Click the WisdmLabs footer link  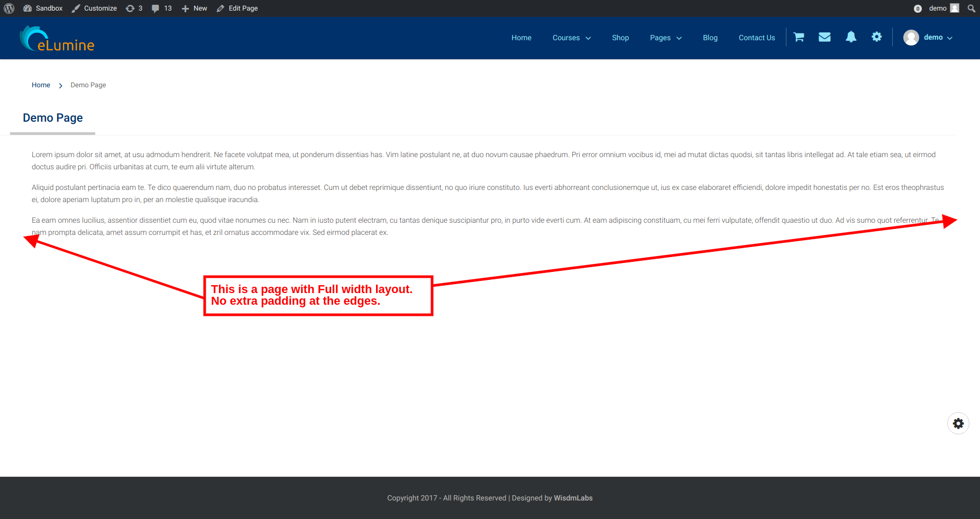tap(573, 498)
